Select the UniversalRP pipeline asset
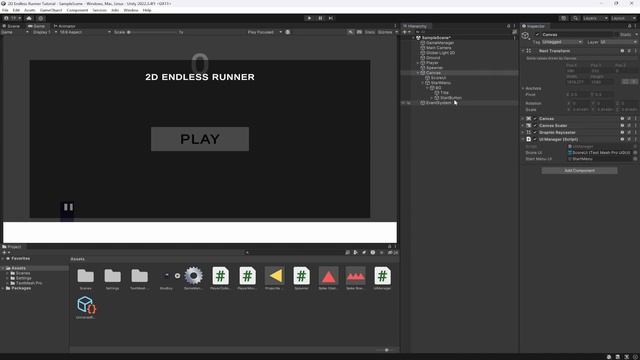640x360 pixels. point(86,305)
